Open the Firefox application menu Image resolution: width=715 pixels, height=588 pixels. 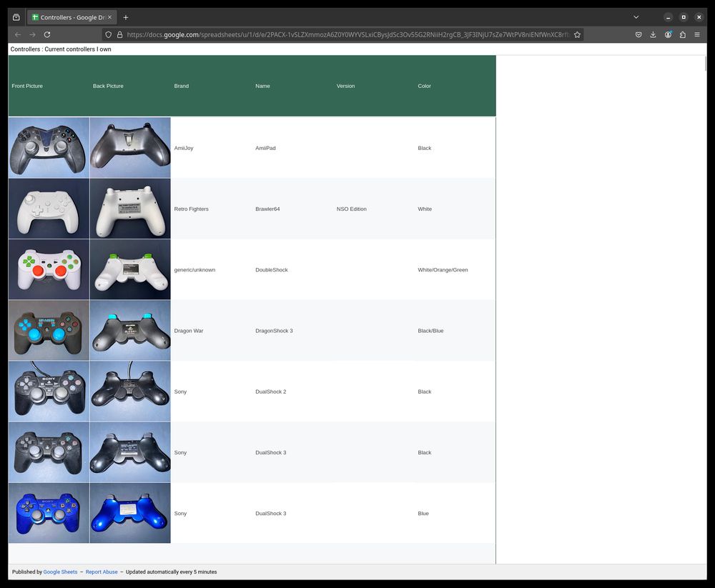697,34
